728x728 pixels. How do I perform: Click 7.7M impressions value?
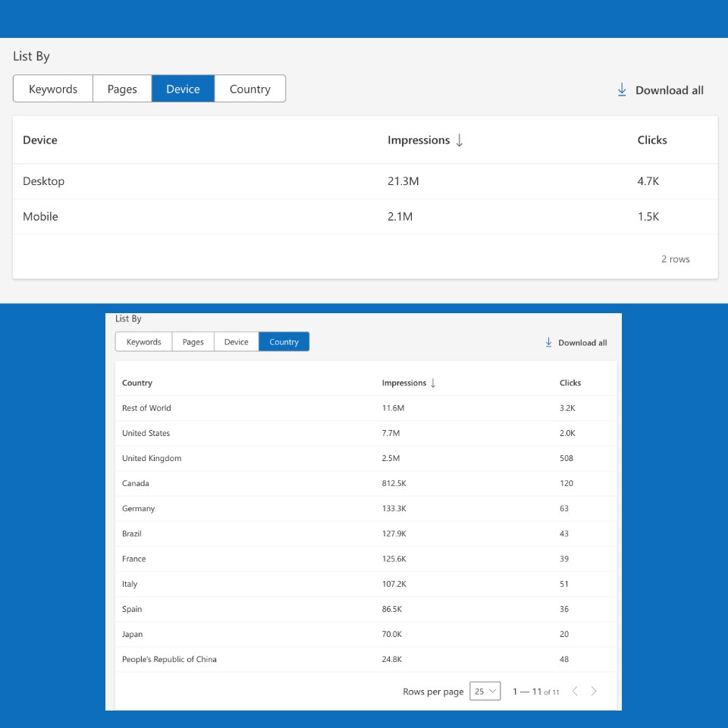pyautogui.click(x=391, y=433)
